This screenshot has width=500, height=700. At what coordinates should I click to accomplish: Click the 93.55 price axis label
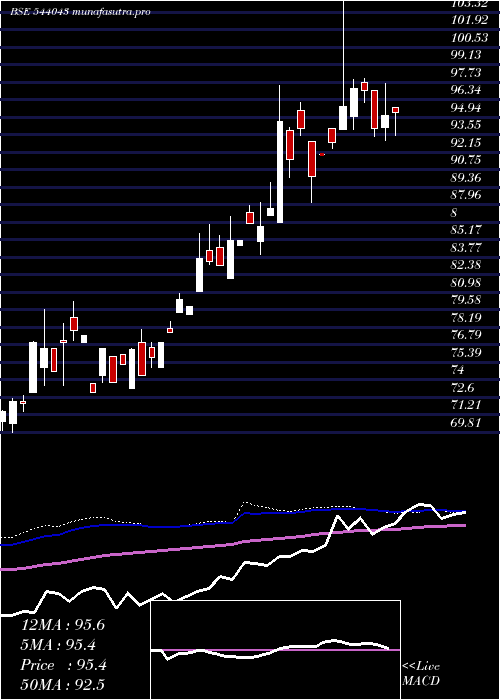coord(466,125)
